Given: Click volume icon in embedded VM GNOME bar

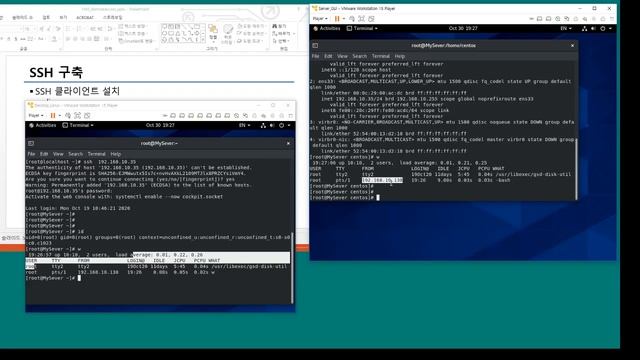Looking at the screenshot, I should pyautogui.click(x=272, y=125).
